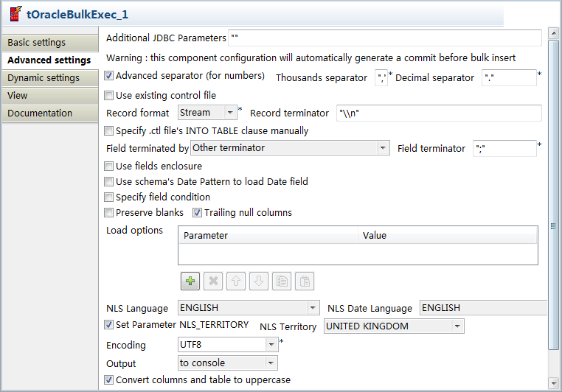This screenshot has width=562, height=392.
Task: Expand the NLS Territory dropdown
Action: (458, 326)
